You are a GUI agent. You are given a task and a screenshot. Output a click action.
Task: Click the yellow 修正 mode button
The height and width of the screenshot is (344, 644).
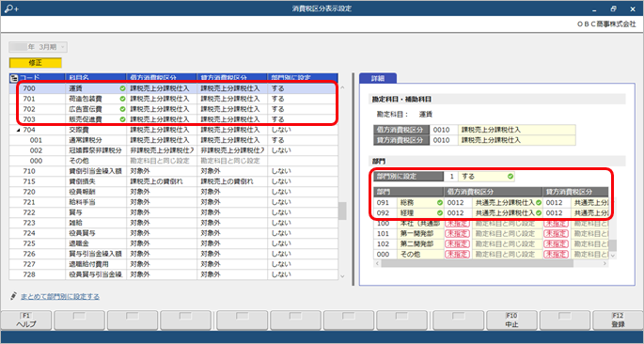(x=36, y=63)
